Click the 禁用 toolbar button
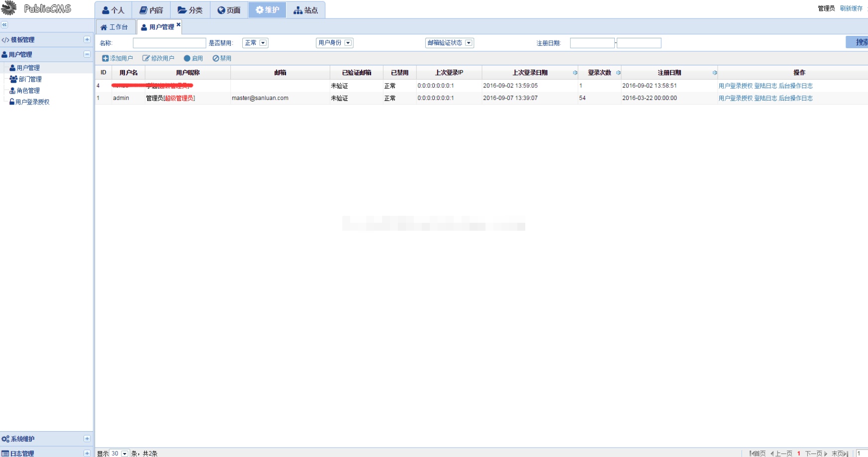Viewport: 868px width, 457px height. (222, 58)
